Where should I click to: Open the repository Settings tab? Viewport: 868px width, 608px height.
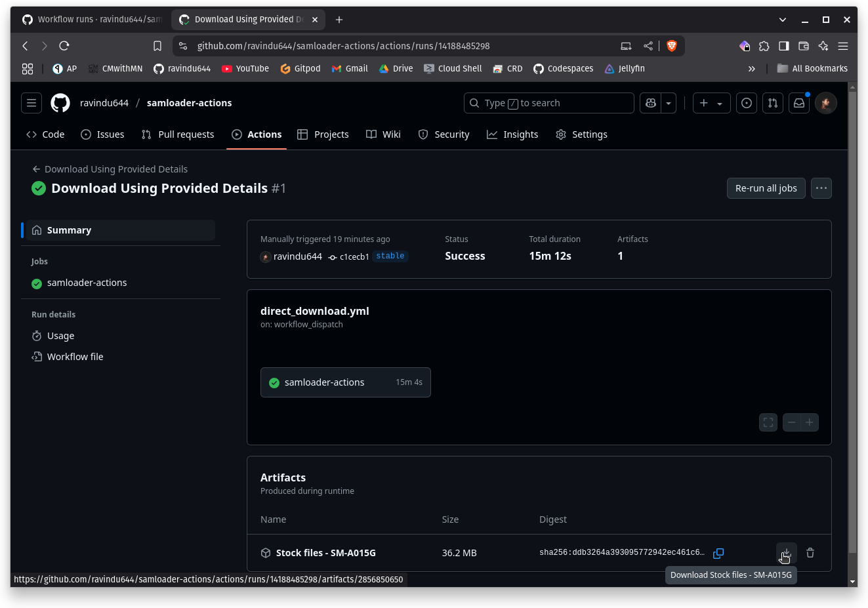click(581, 134)
